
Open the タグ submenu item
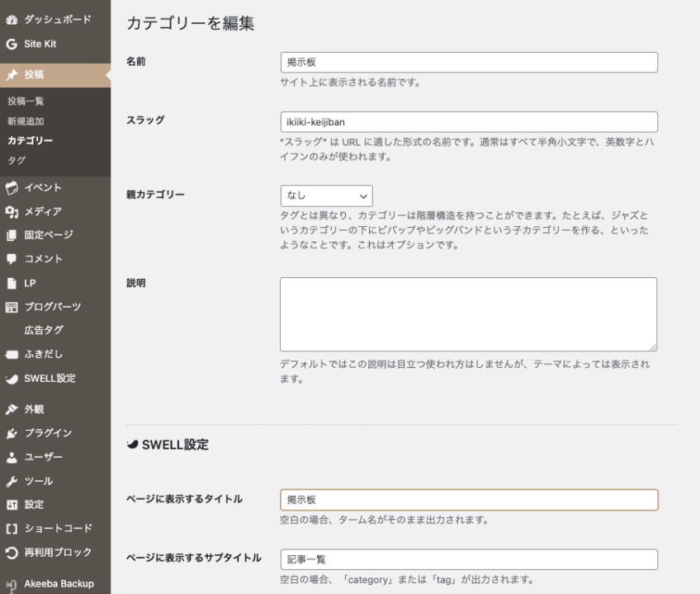pyautogui.click(x=17, y=160)
